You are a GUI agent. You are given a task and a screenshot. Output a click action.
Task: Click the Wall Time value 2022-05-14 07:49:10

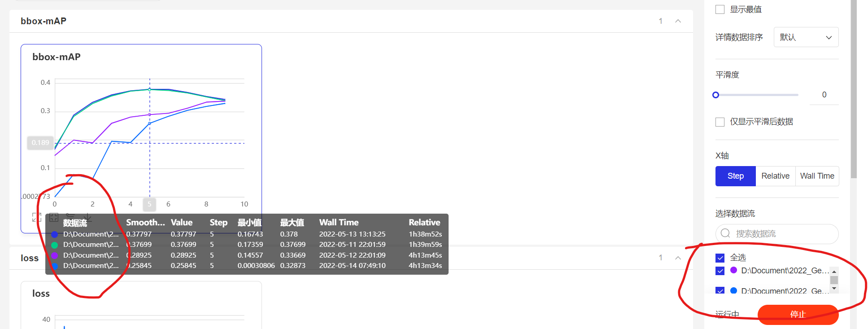pos(352,266)
